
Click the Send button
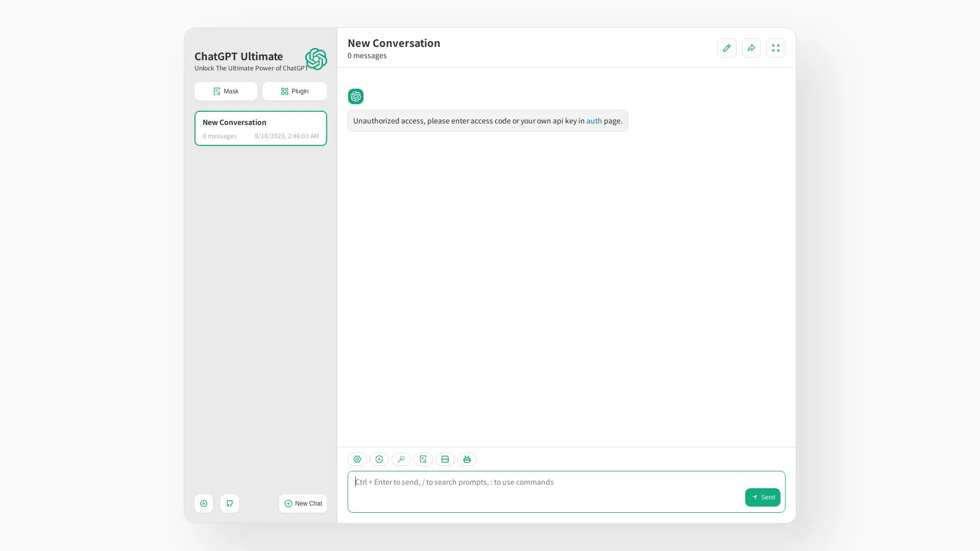[x=763, y=497]
